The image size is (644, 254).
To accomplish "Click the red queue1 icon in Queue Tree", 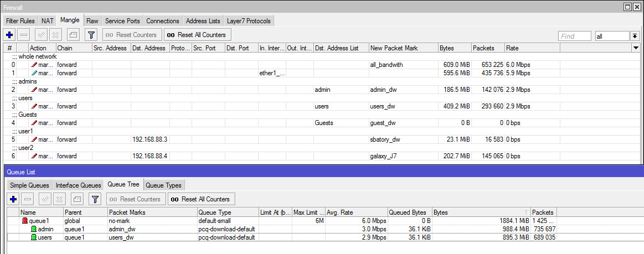I will click(25, 221).
